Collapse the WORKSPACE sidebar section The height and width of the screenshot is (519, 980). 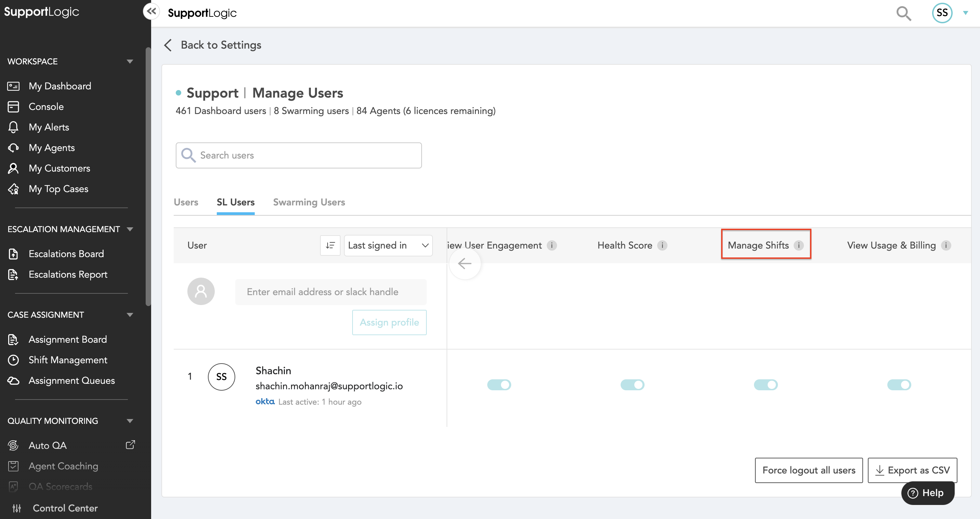point(130,62)
